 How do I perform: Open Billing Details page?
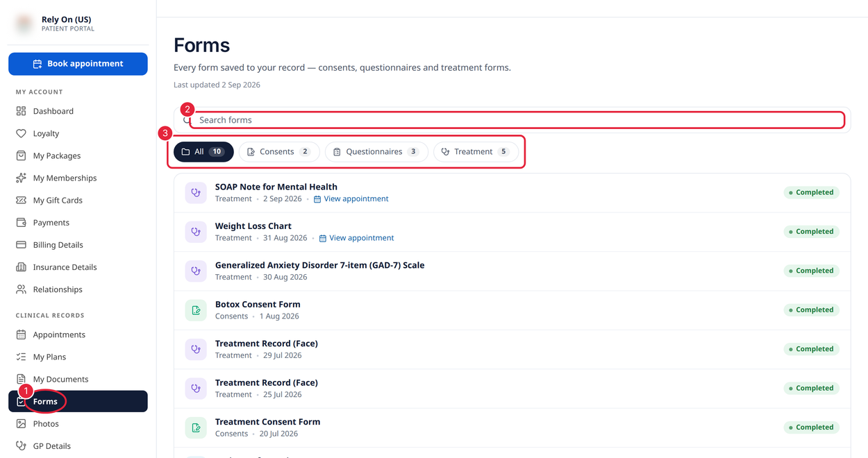tap(78, 244)
